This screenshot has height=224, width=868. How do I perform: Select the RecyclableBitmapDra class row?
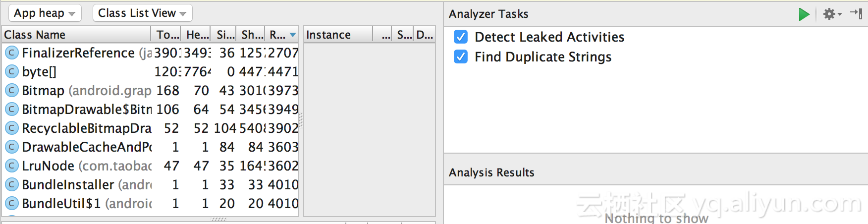click(x=87, y=128)
